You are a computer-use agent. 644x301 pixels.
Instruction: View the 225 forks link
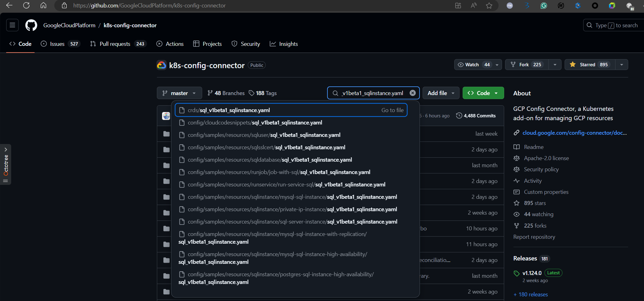(530, 225)
